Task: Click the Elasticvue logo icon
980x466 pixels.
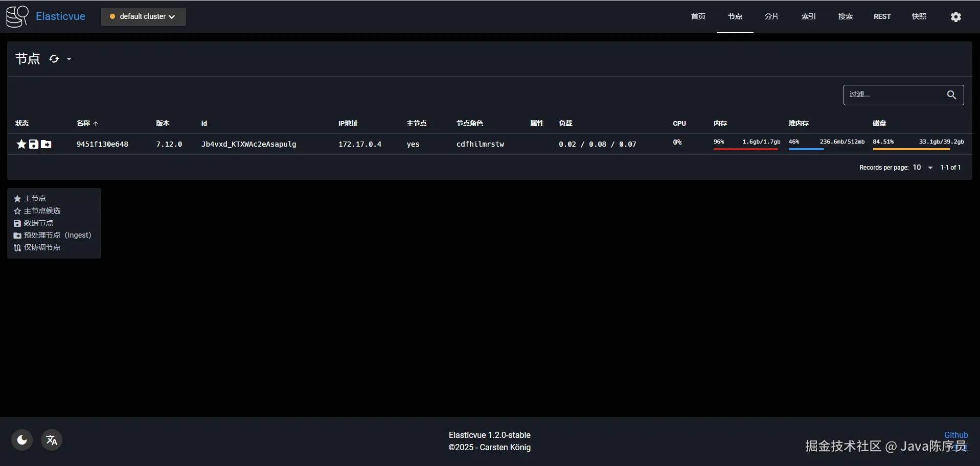Action: tap(17, 16)
